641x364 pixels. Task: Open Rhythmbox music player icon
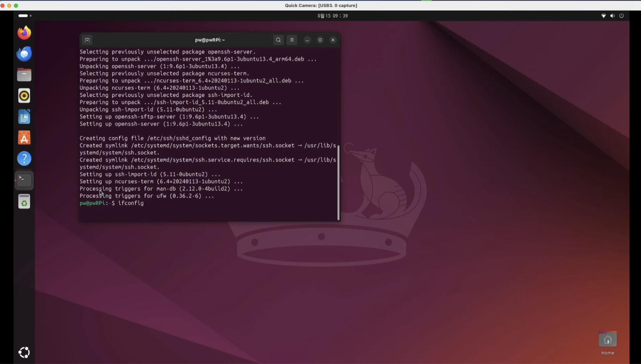[24, 96]
